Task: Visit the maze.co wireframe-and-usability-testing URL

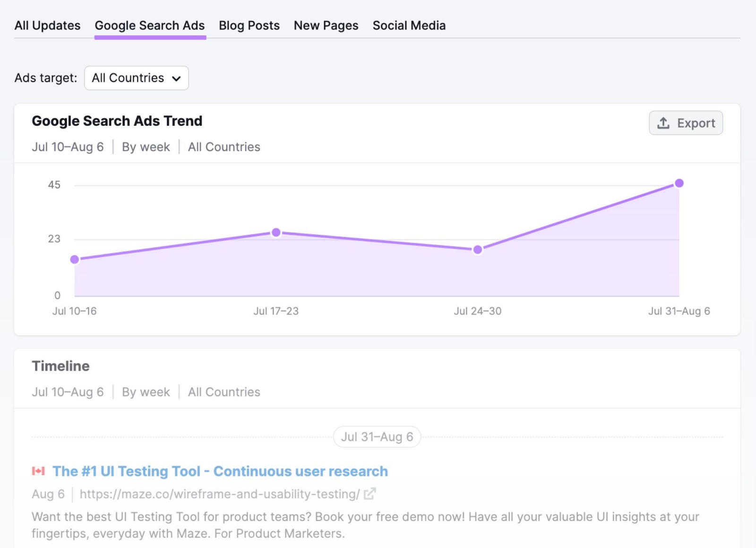Action: pos(219,494)
